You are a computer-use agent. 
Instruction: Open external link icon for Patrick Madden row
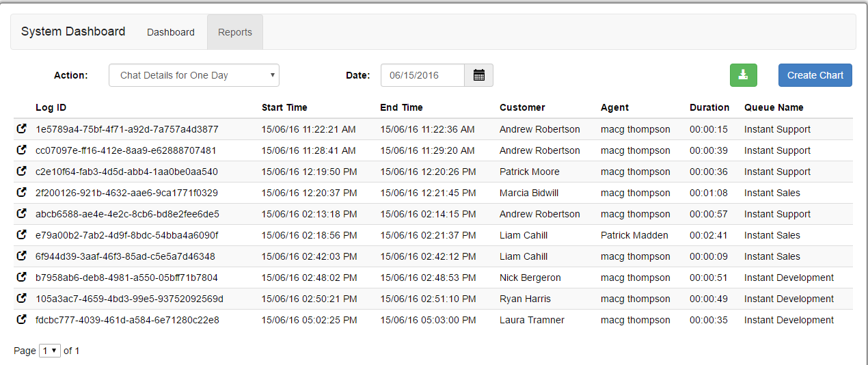(x=21, y=234)
